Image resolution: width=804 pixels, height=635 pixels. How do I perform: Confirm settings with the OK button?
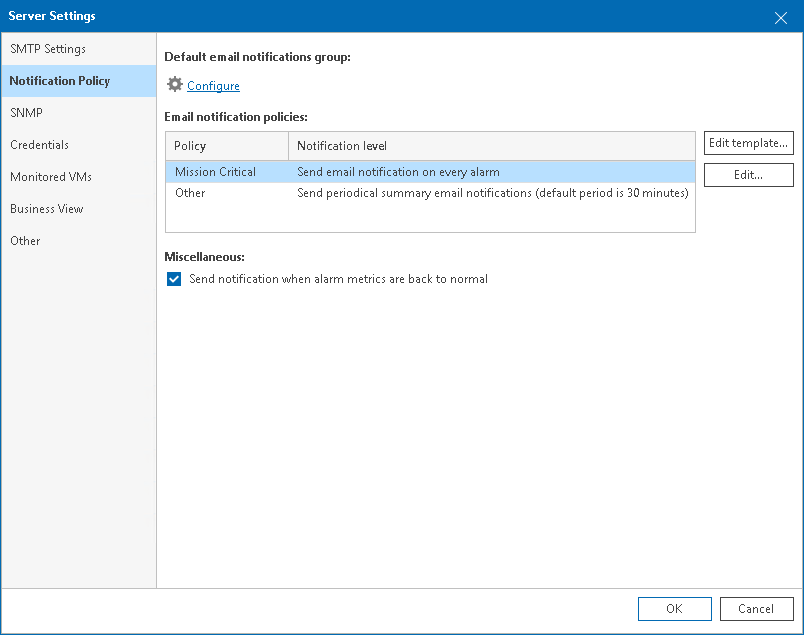coord(674,609)
